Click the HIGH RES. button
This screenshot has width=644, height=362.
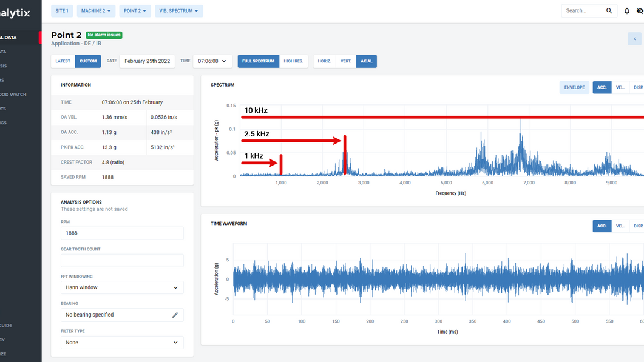click(294, 61)
